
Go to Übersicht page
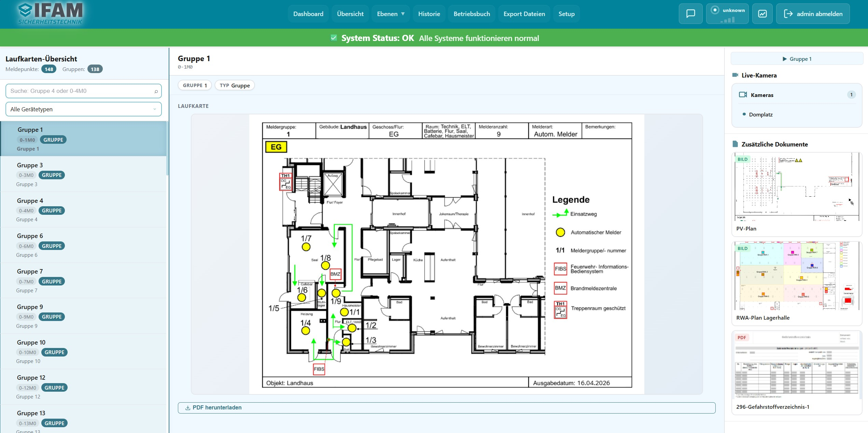click(350, 14)
